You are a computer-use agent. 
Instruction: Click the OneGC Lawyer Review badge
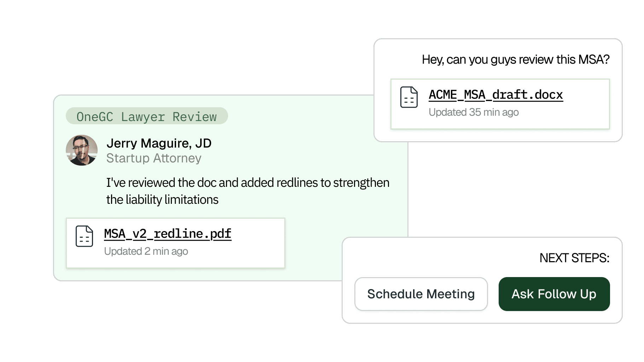147,116
